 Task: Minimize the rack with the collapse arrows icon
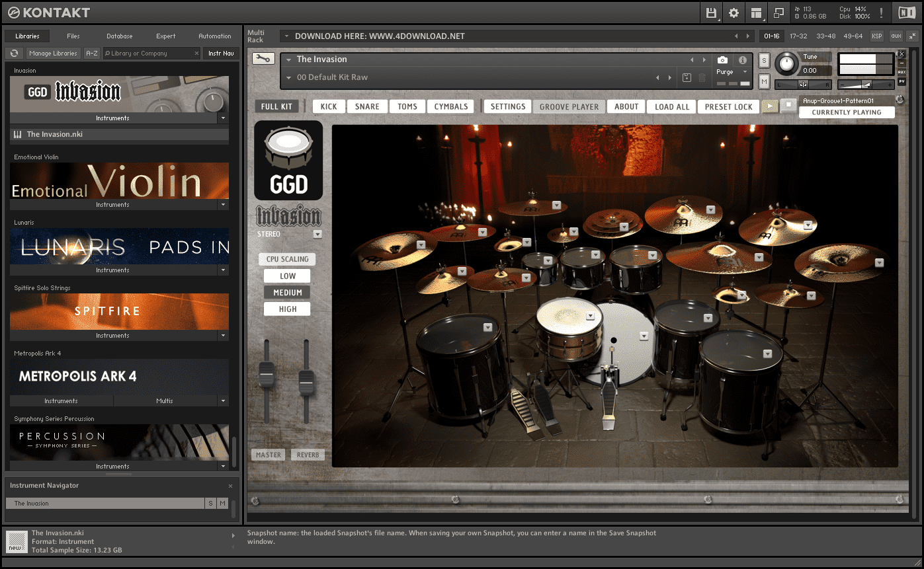[913, 36]
